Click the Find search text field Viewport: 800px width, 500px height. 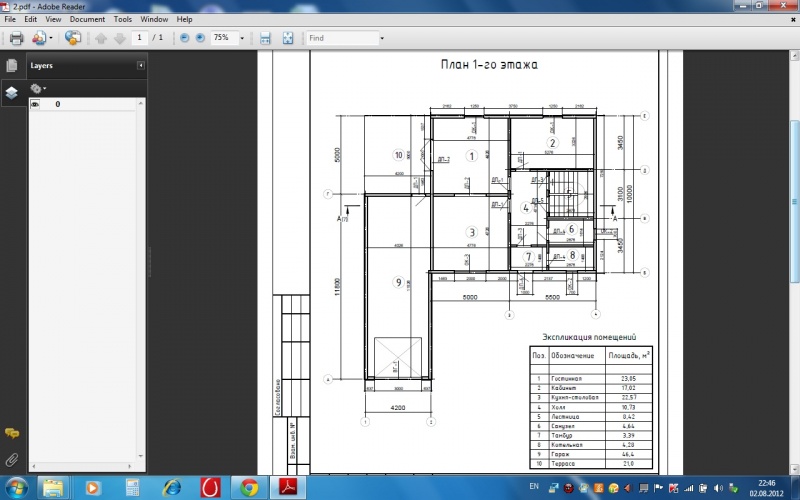click(340, 38)
